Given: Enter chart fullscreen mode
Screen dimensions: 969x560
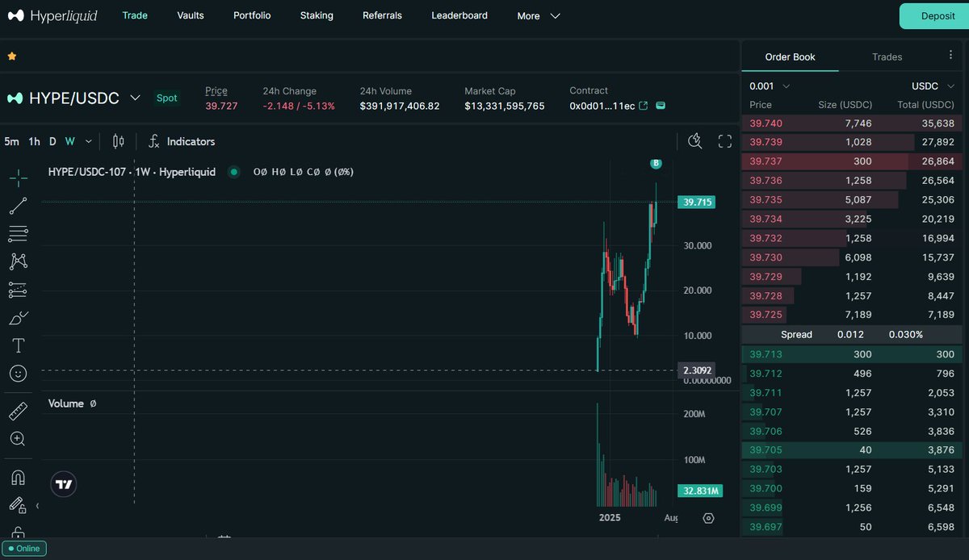Looking at the screenshot, I should [724, 140].
